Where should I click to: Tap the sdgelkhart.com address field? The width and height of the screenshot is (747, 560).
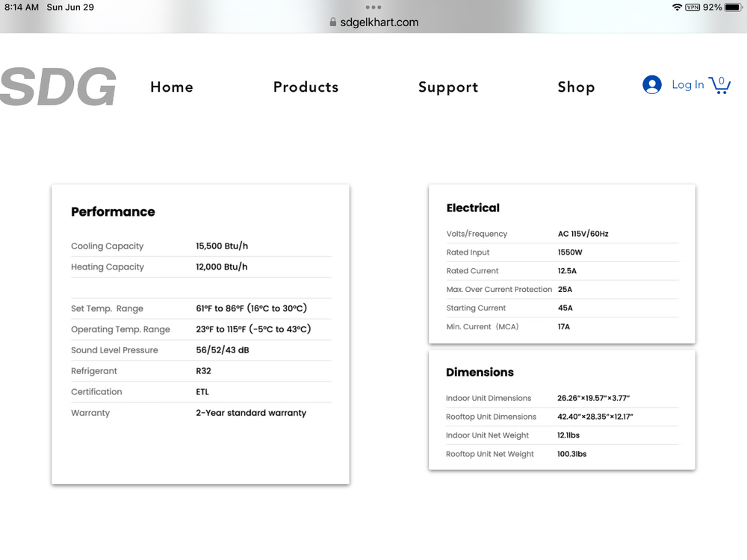click(x=379, y=22)
